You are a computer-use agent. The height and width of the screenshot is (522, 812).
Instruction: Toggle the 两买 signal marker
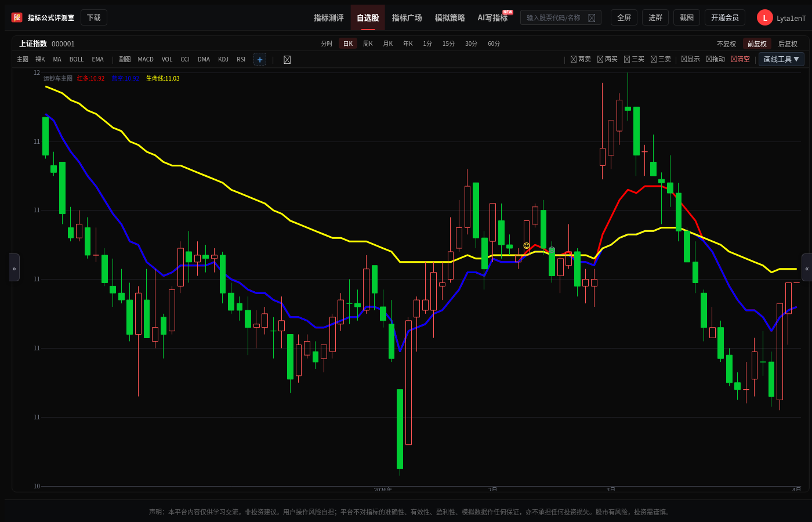(x=607, y=59)
